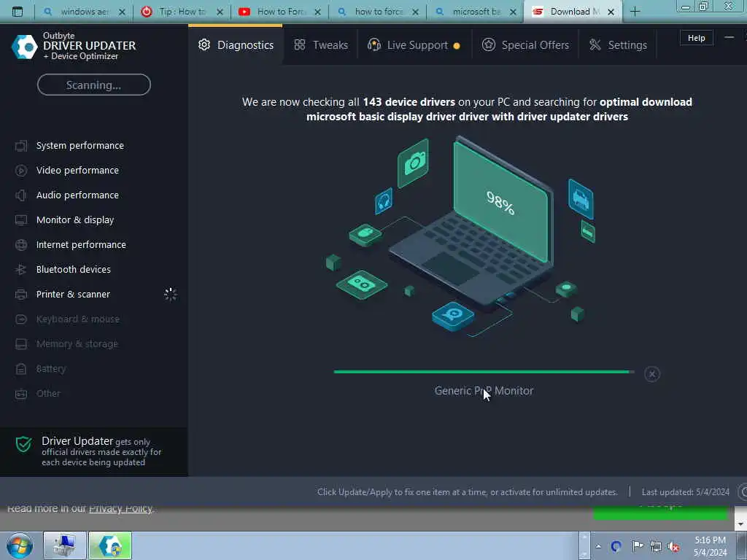The width and height of the screenshot is (747, 560).
Task: Close the 'Download M' browser tab
Action: click(611, 12)
